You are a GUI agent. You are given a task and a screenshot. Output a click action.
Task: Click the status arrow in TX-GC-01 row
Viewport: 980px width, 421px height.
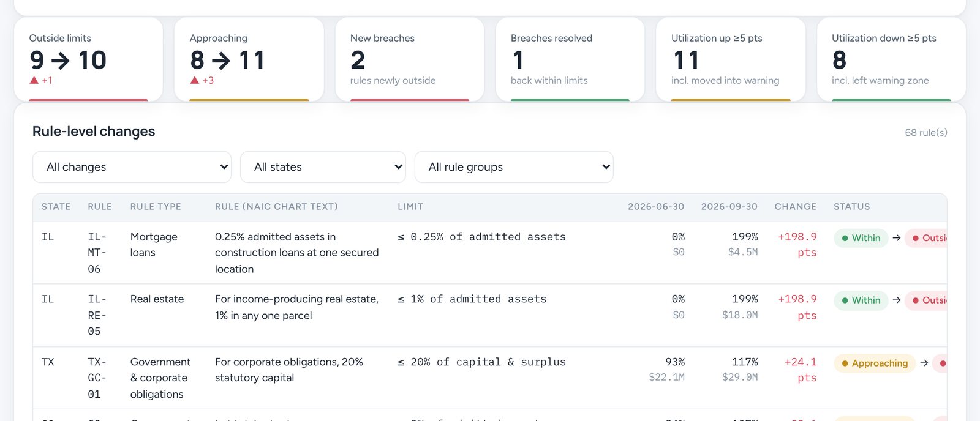[x=924, y=363]
